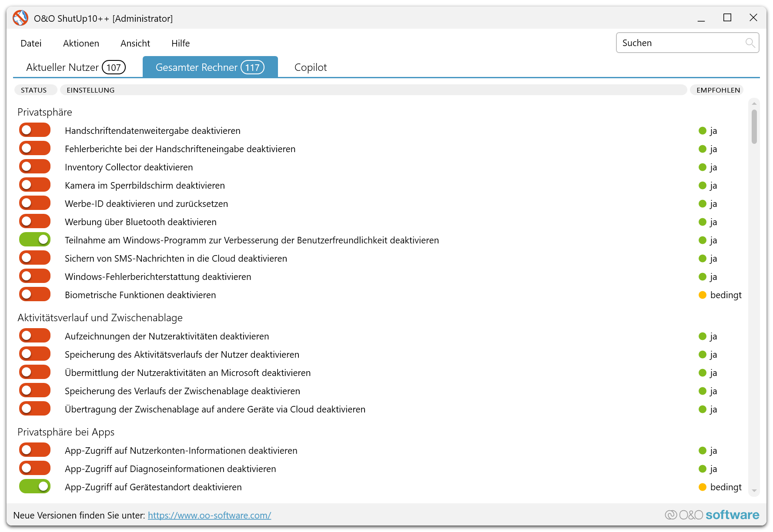Click the vertical scrollbar thumb
The width and height of the screenshot is (773, 532).
[754, 126]
